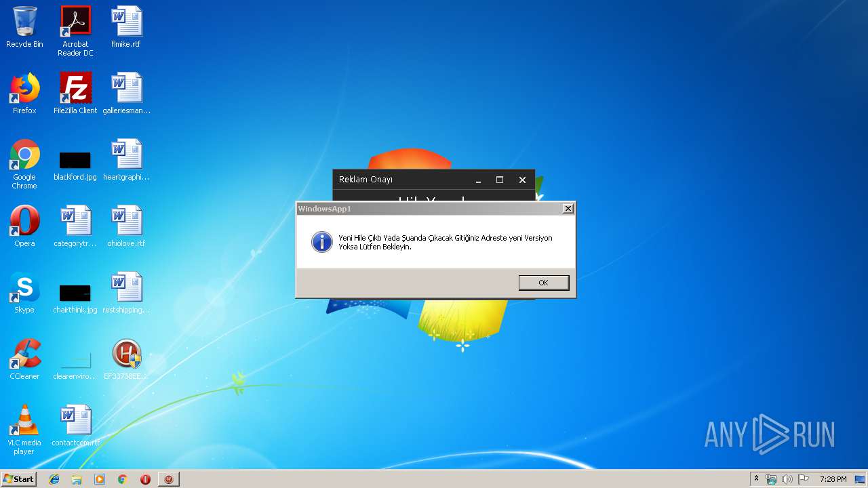
Task: Show hidden system tray icons
Action: pyautogui.click(x=756, y=479)
